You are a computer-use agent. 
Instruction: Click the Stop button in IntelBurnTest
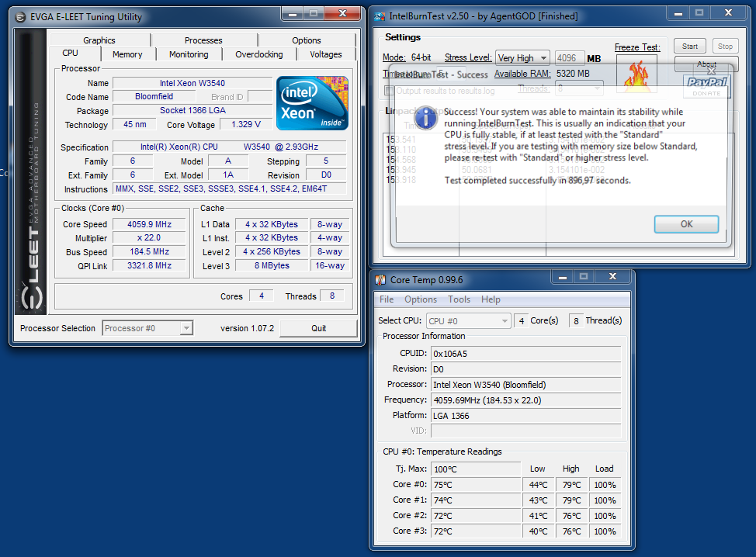[x=725, y=47]
